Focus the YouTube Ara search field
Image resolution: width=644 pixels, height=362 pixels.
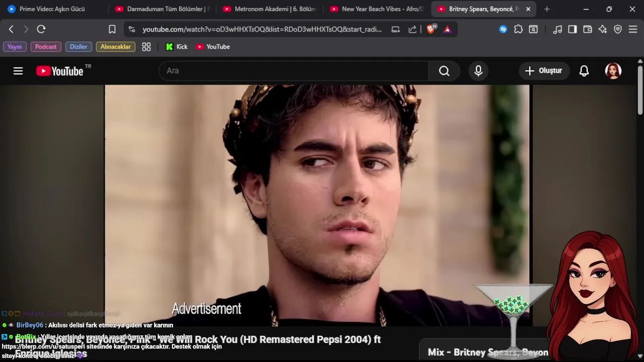pos(294,71)
